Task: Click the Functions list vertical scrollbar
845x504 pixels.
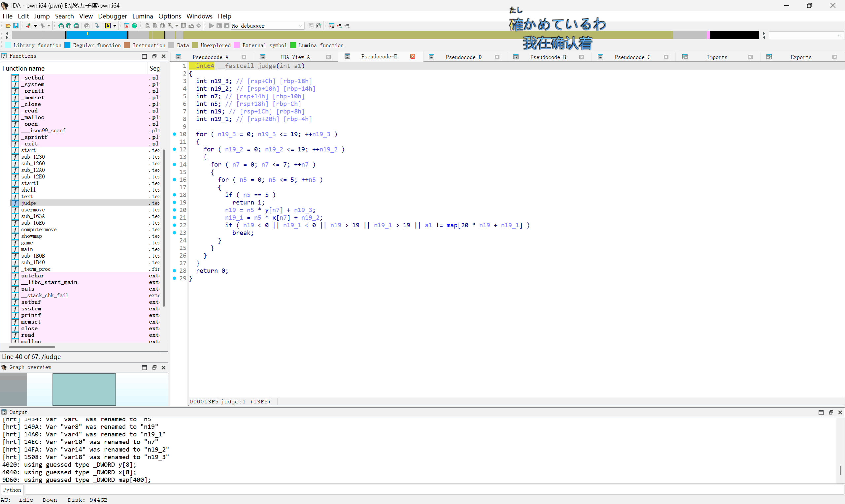Action: [164, 228]
